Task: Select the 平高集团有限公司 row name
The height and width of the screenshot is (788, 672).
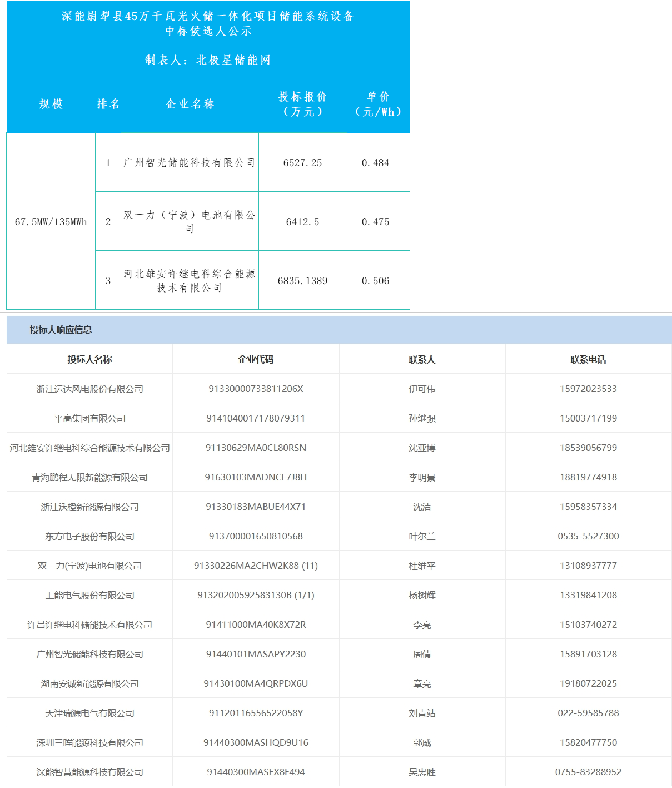Action: 89,418
